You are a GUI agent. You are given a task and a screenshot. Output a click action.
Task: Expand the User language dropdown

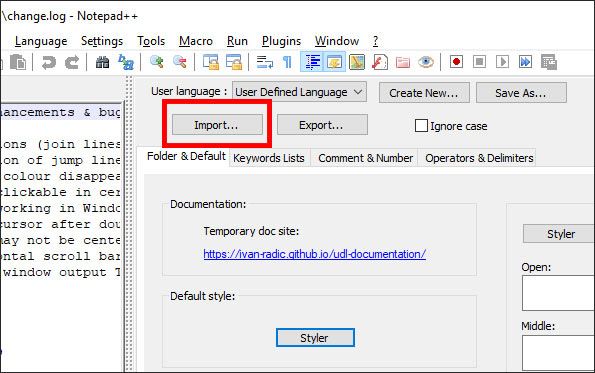coord(299,92)
